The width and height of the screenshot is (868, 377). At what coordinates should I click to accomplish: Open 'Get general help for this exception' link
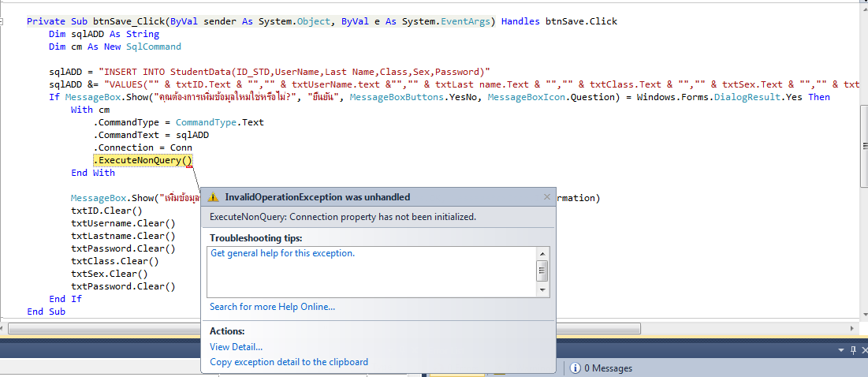[x=282, y=253]
